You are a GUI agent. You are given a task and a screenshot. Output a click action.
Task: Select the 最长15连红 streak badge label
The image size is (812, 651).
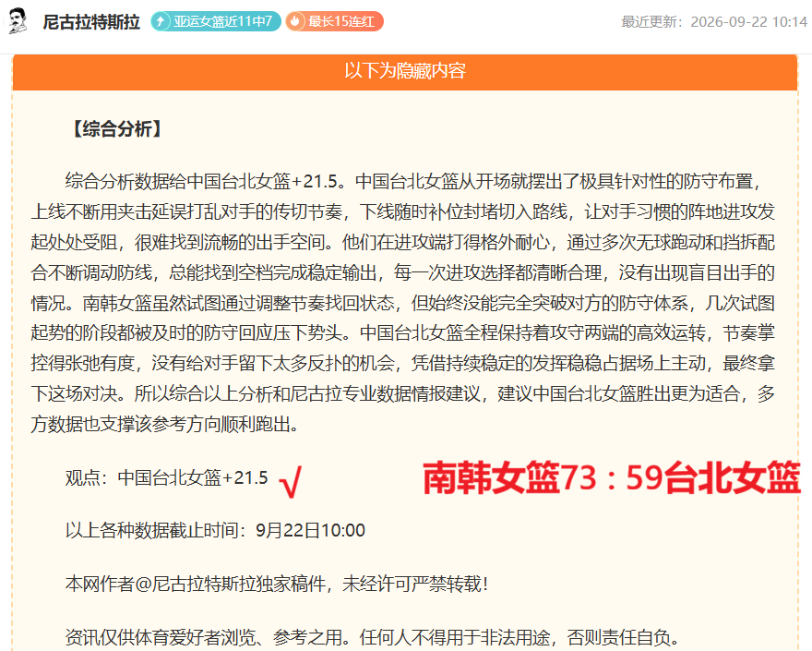click(x=340, y=21)
